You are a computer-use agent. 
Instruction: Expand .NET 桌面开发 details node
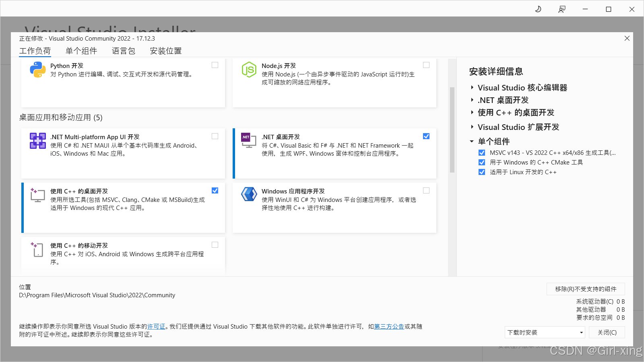coord(472,100)
